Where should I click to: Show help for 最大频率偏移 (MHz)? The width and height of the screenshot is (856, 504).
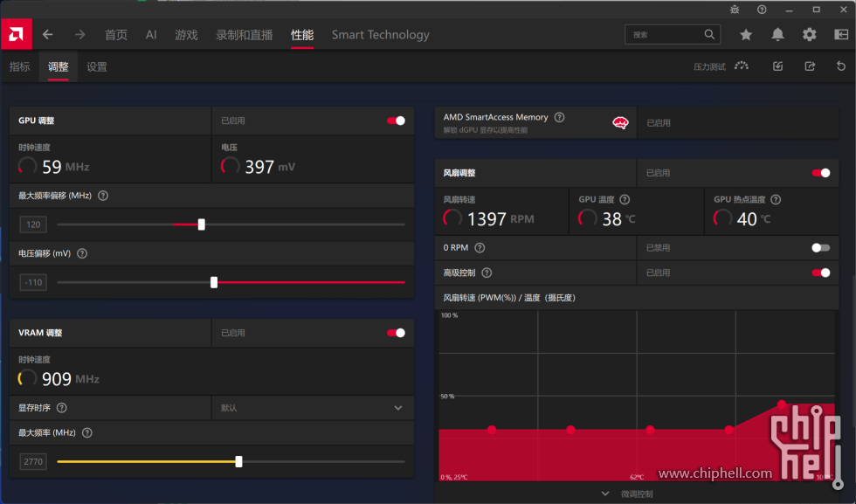point(103,196)
